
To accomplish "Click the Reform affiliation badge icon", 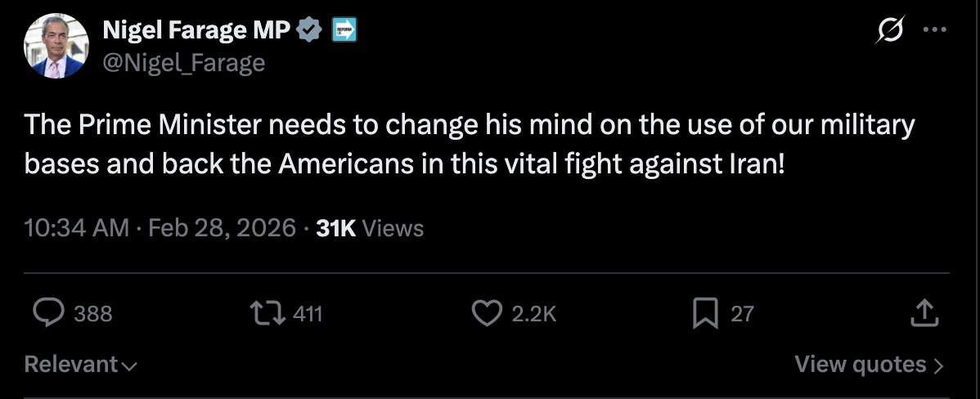I will pyautogui.click(x=344, y=31).
